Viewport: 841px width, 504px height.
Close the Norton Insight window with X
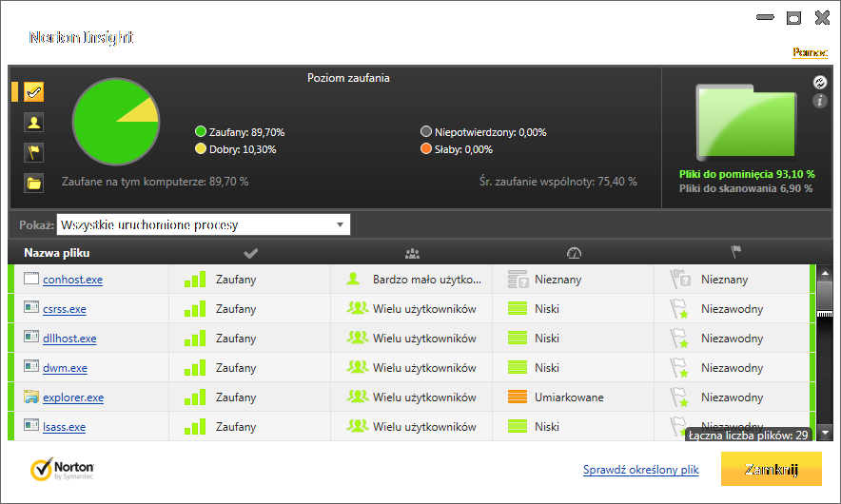click(822, 18)
